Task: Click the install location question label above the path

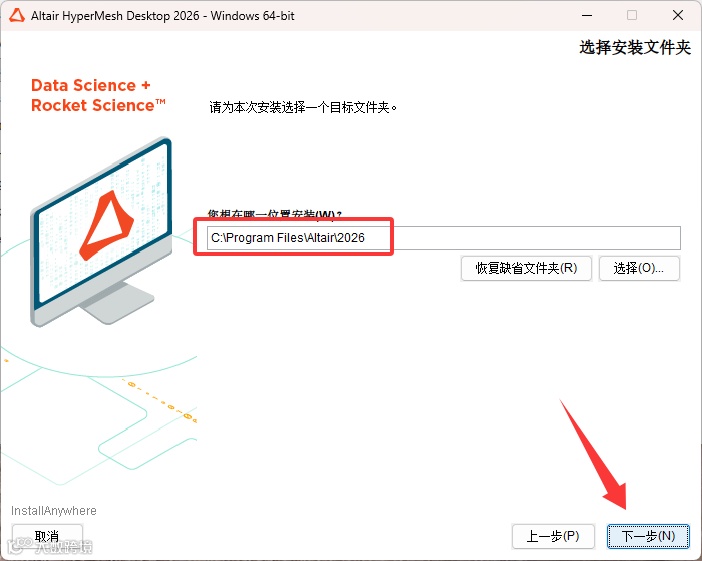Action: click(274, 215)
